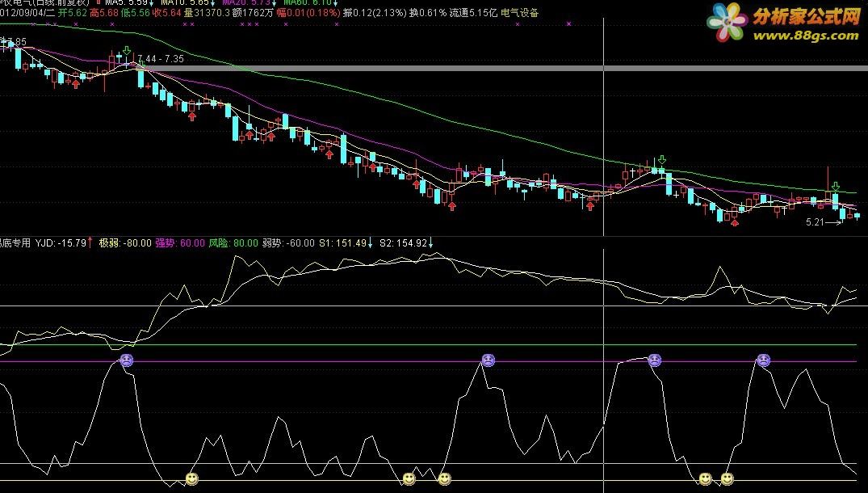The image size is (868, 493).
Task: Click the S1: 151.49 indicator value
Action: 342,242
